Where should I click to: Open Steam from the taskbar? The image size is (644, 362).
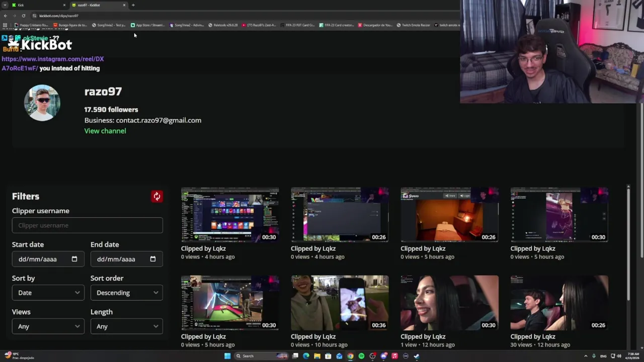pos(417,356)
